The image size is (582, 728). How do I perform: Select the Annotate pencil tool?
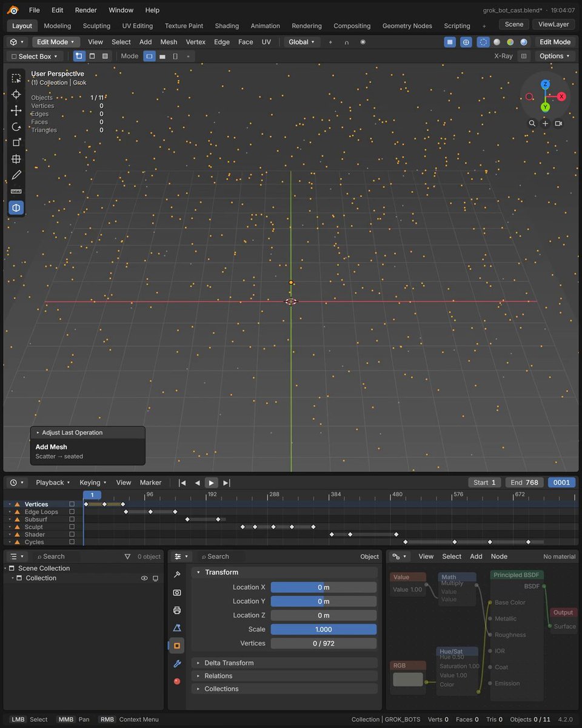[16, 175]
